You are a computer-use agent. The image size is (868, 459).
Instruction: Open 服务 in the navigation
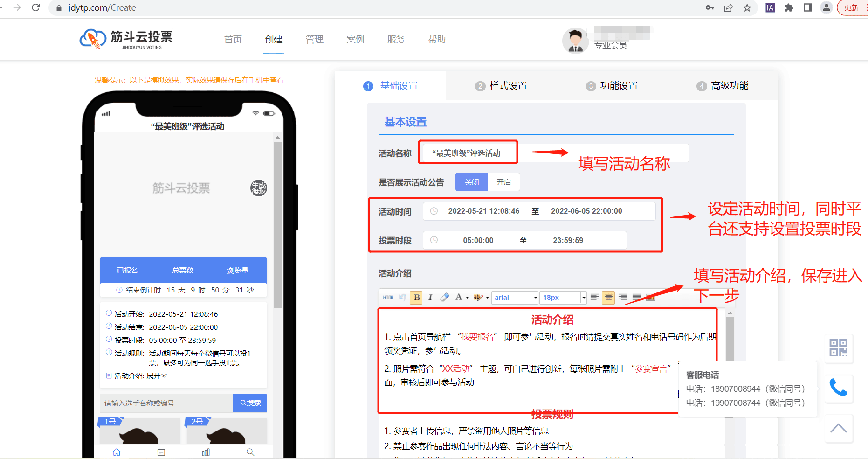(x=396, y=40)
